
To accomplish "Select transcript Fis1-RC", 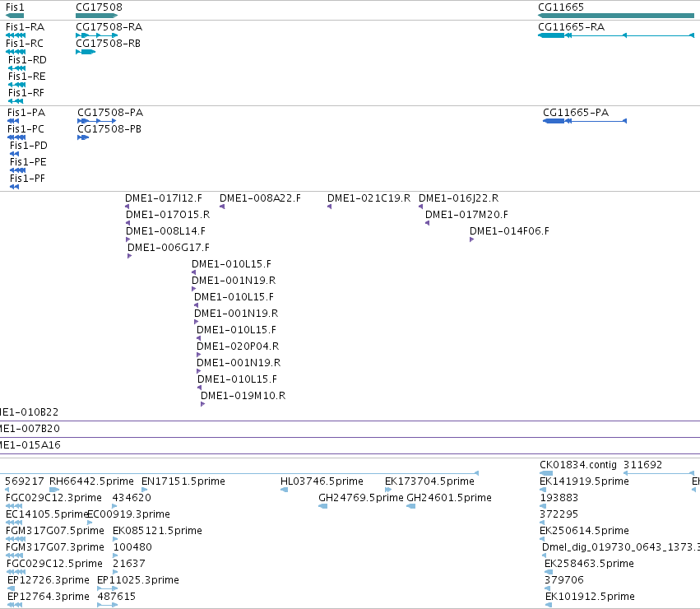I will [x=25, y=44].
